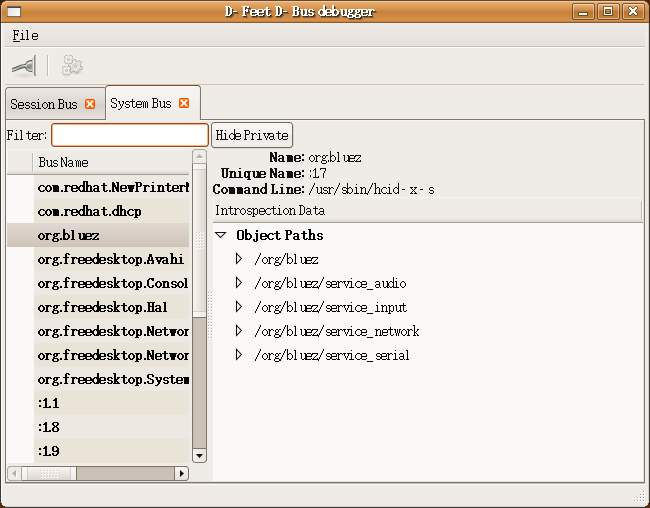Image resolution: width=650 pixels, height=508 pixels.
Task: Close the System Bus tab
Action: pyautogui.click(x=184, y=103)
